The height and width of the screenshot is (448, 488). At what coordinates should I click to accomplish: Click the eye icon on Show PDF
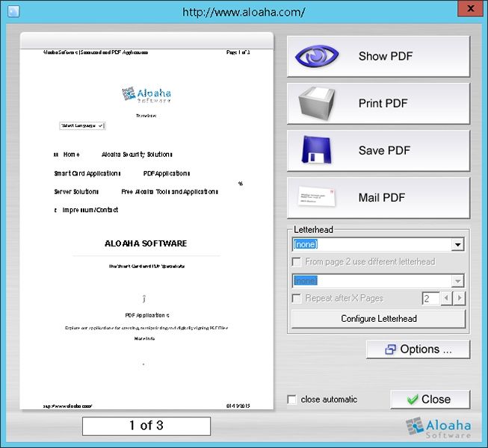click(x=317, y=56)
